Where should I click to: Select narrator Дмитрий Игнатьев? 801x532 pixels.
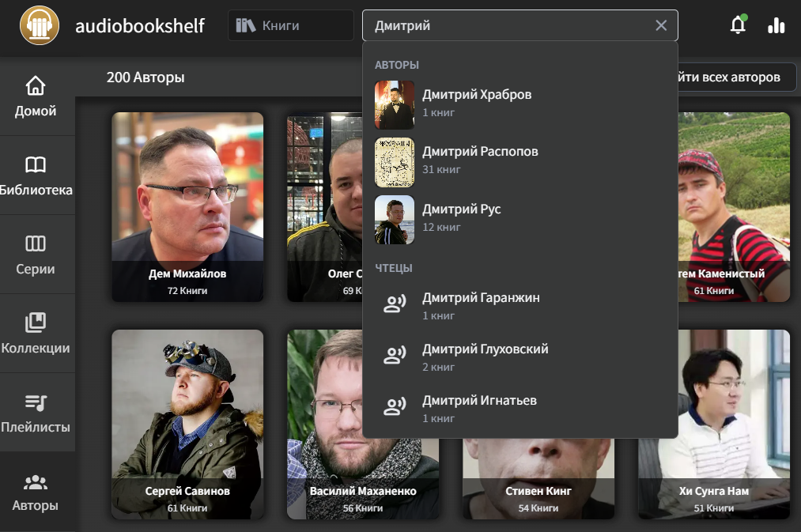pos(479,408)
